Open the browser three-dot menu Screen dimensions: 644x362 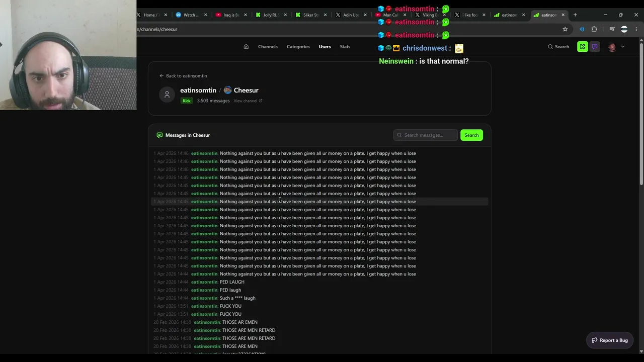pyautogui.click(x=636, y=29)
